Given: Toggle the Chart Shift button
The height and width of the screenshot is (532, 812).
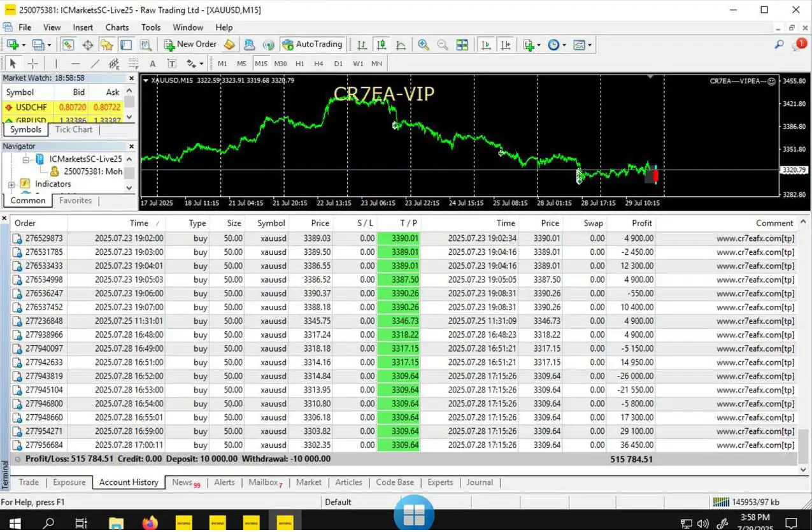Looking at the screenshot, I should 506,45.
